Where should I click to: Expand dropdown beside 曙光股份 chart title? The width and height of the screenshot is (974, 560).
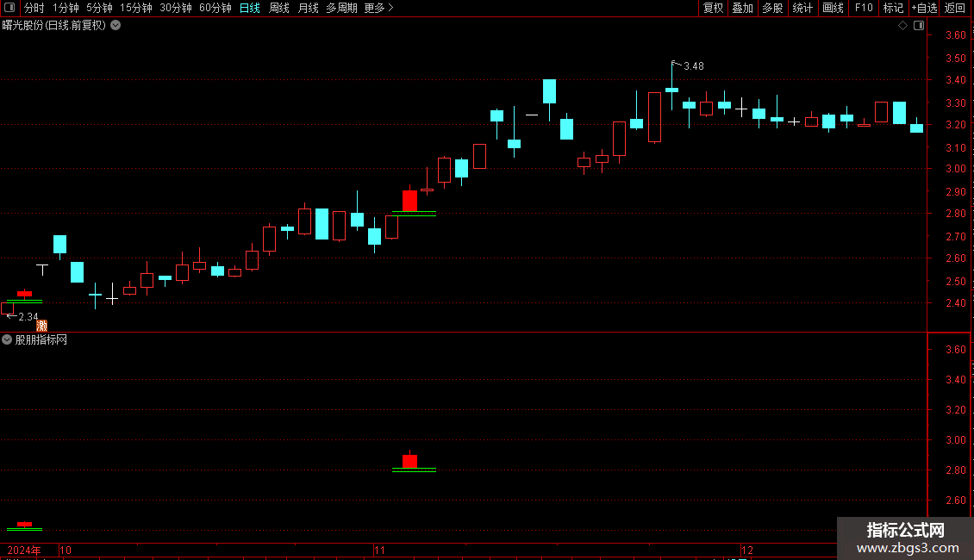(116, 26)
